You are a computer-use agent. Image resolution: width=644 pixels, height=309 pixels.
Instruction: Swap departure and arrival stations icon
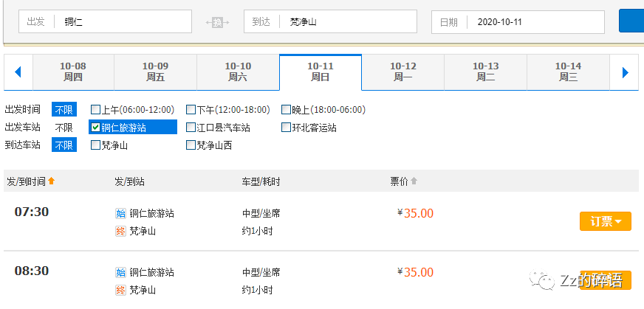[x=218, y=22]
